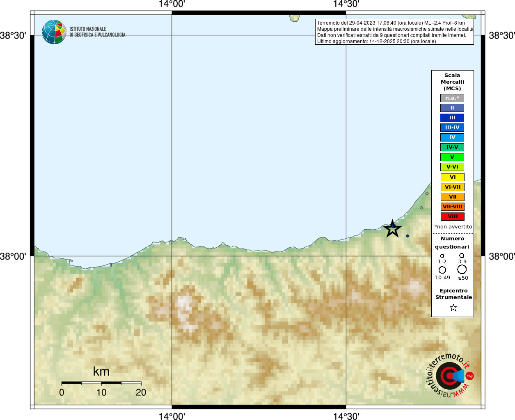Screen dimensions: 515x420
Task: Pick the gray n.a. legend swatch
Action: [x=452, y=98]
